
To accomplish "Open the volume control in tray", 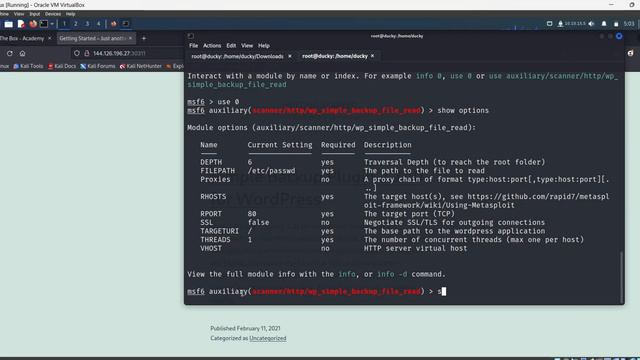I will [591, 24].
